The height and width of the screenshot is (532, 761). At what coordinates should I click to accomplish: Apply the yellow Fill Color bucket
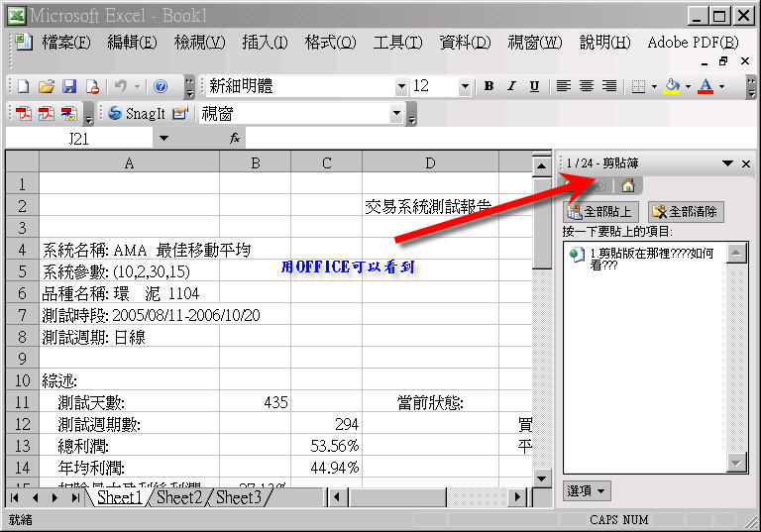672,86
